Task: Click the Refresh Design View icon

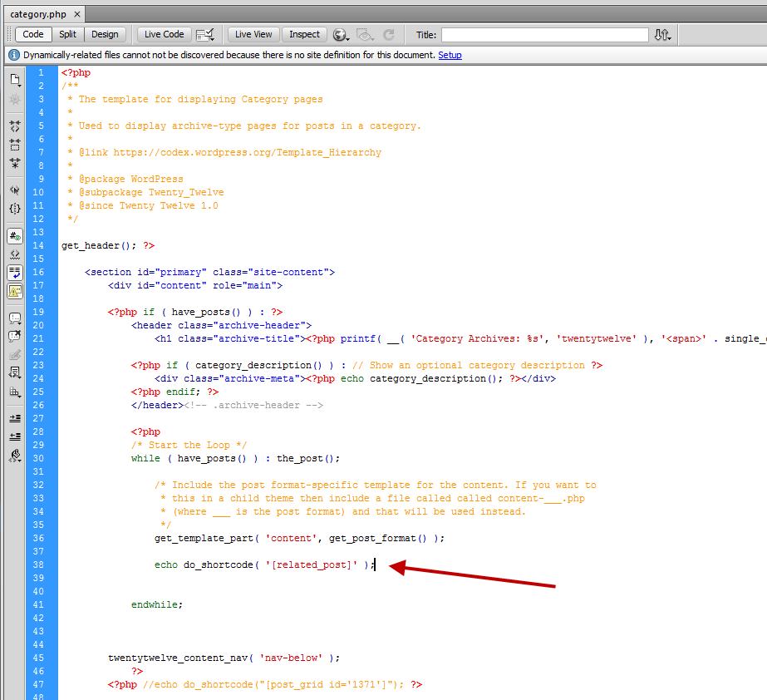Action: coord(389,35)
